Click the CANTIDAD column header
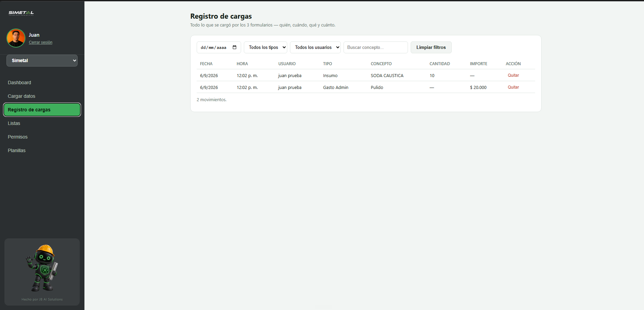644x310 pixels. click(440, 63)
